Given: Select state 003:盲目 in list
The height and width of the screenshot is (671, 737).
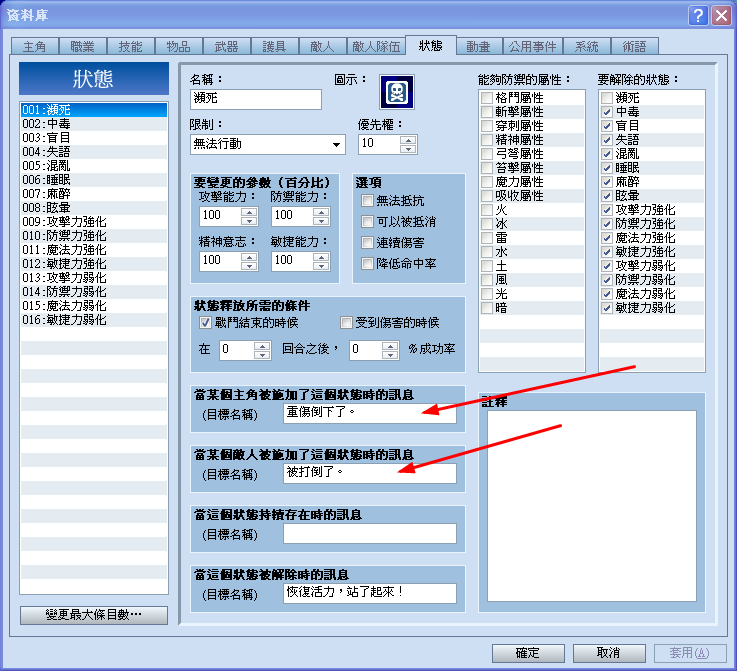Looking at the screenshot, I should pyautogui.click(x=94, y=138).
